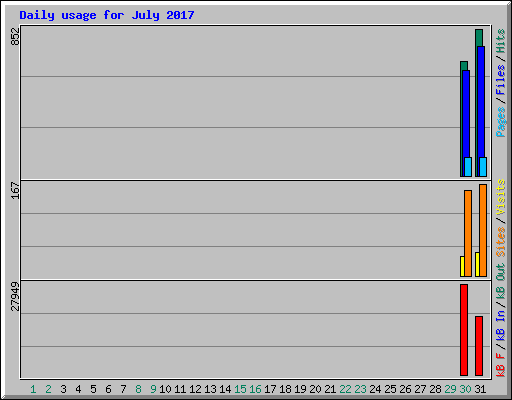Click the orange Sites bar for day 31
The image size is (512, 400).
pos(483,230)
